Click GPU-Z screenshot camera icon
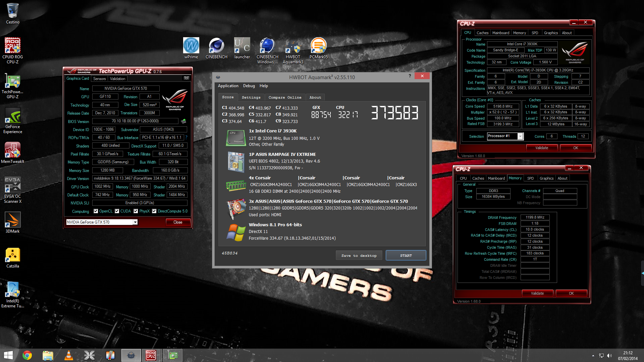 [x=186, y=78]
